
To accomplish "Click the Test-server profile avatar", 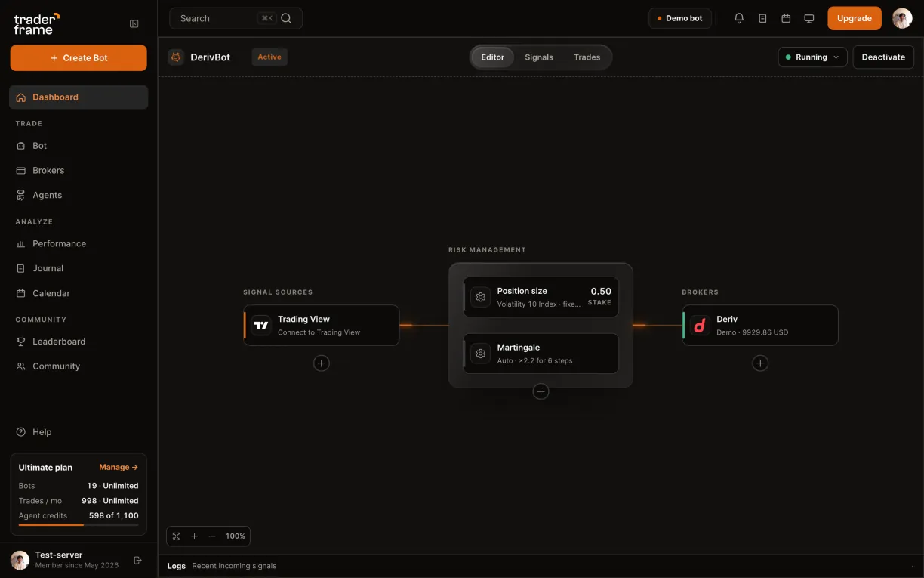I will click(20, 560).
